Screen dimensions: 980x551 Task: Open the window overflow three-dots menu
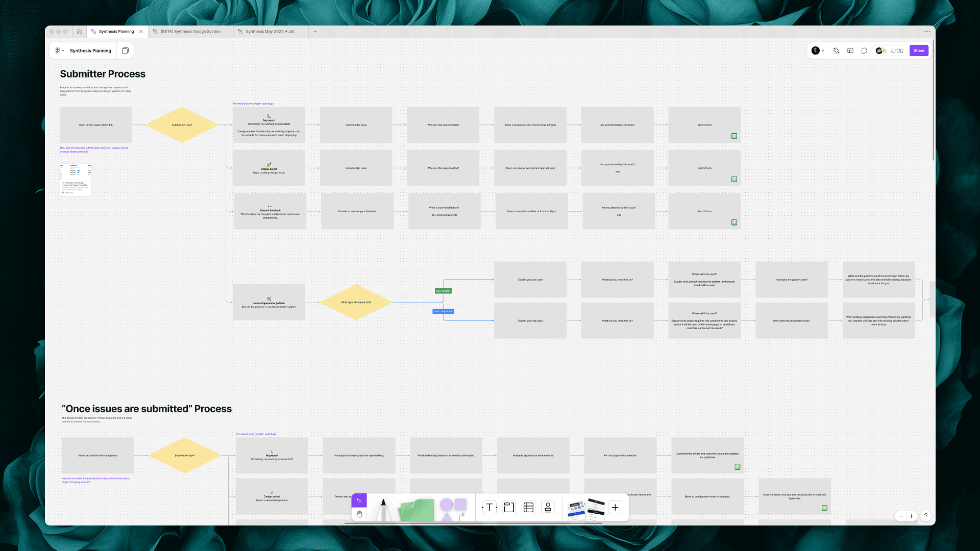(927, 32)
